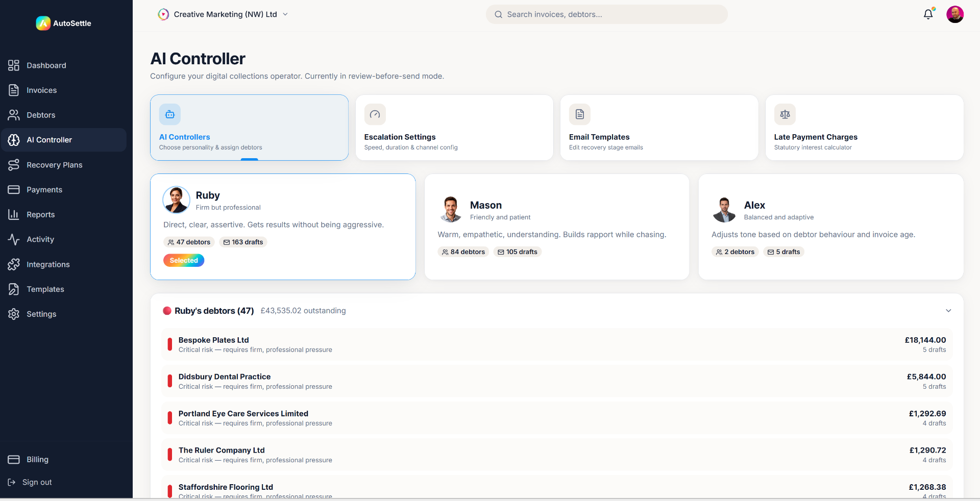
Task: Open the Didsbury Dental Practice debtor row
Action: tap(557, 381)
